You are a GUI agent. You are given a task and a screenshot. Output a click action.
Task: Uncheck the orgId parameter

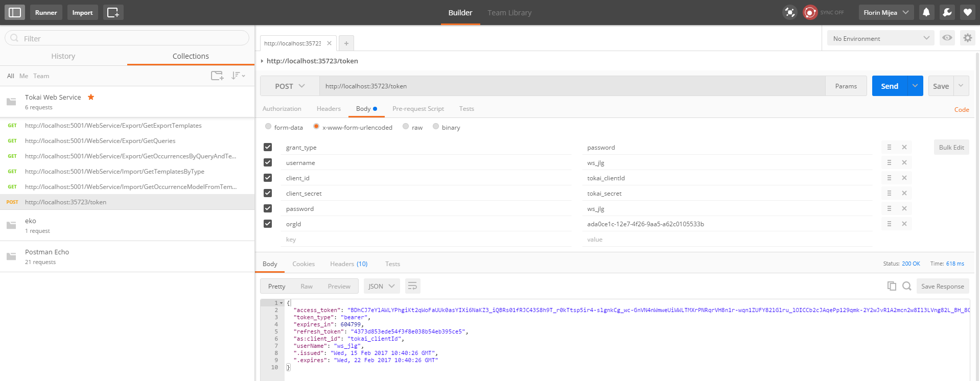tap(268, 224)
